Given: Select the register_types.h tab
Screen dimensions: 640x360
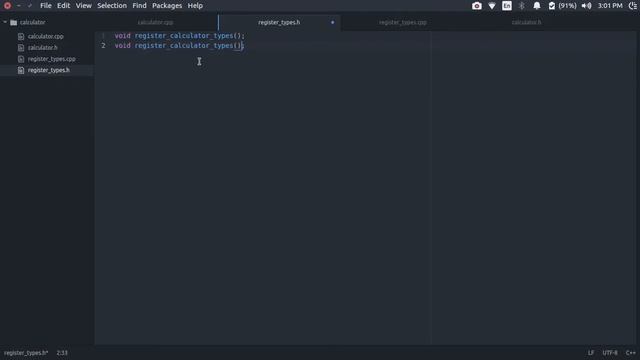Looking at the screenshot, I should click(279, 22).
